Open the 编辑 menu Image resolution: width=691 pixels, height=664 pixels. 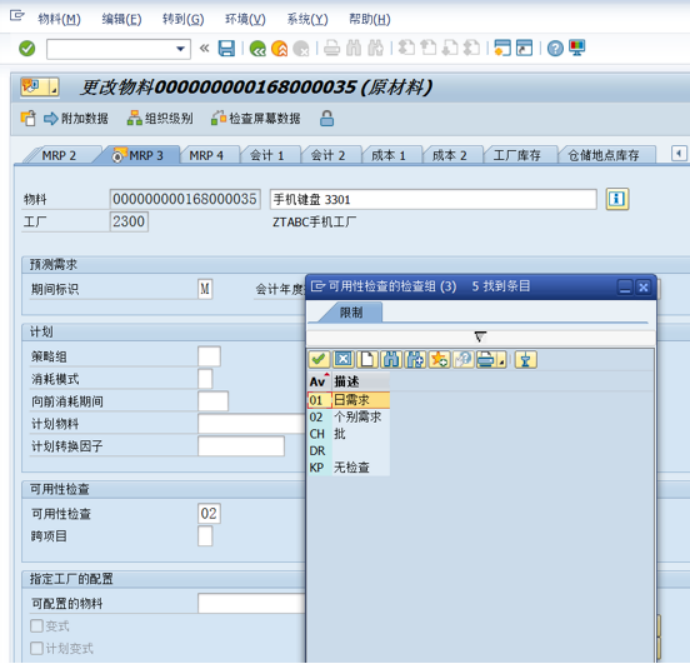click(x=122, y=19)
